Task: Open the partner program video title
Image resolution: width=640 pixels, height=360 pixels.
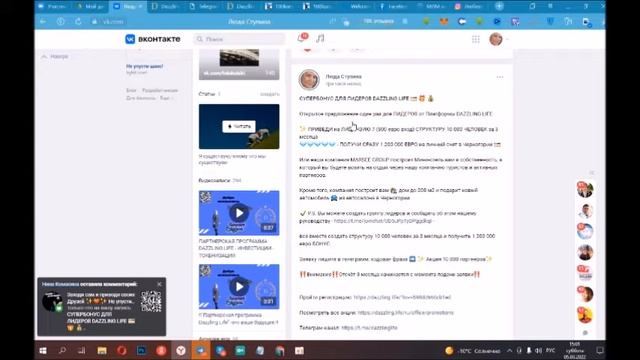Action: (x=236, y=248)
